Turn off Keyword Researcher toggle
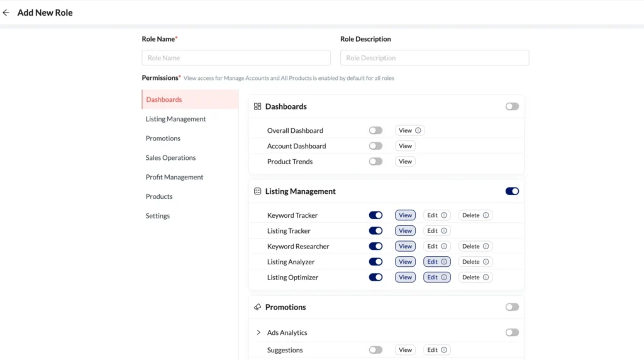 (x=375, y=246)
